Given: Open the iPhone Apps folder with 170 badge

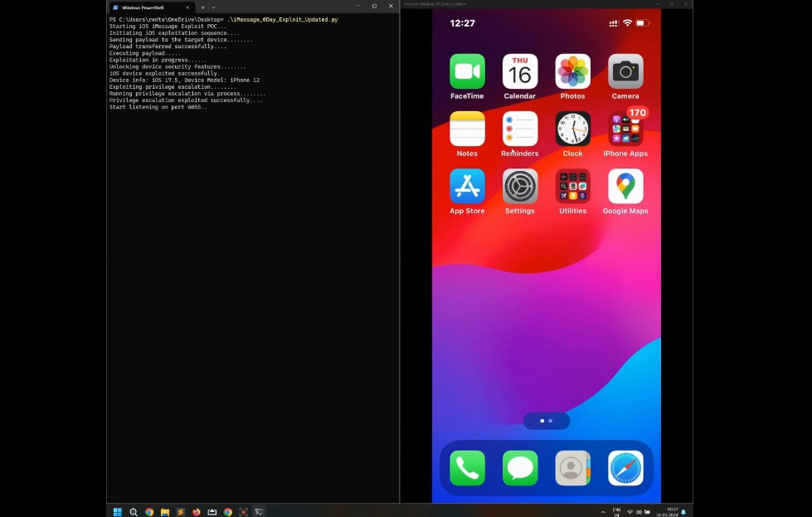Looking at the screenshot, I should tap(625, 129).
